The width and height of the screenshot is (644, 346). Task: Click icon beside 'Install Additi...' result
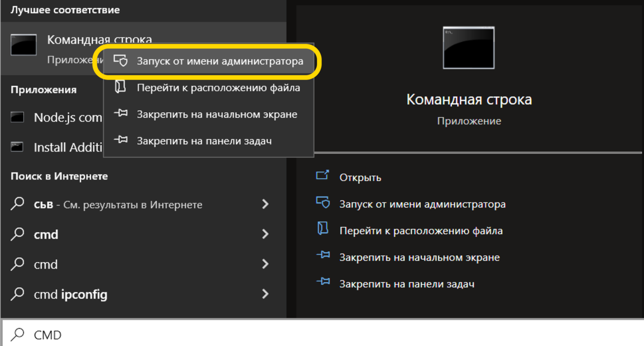pos(18,147)
